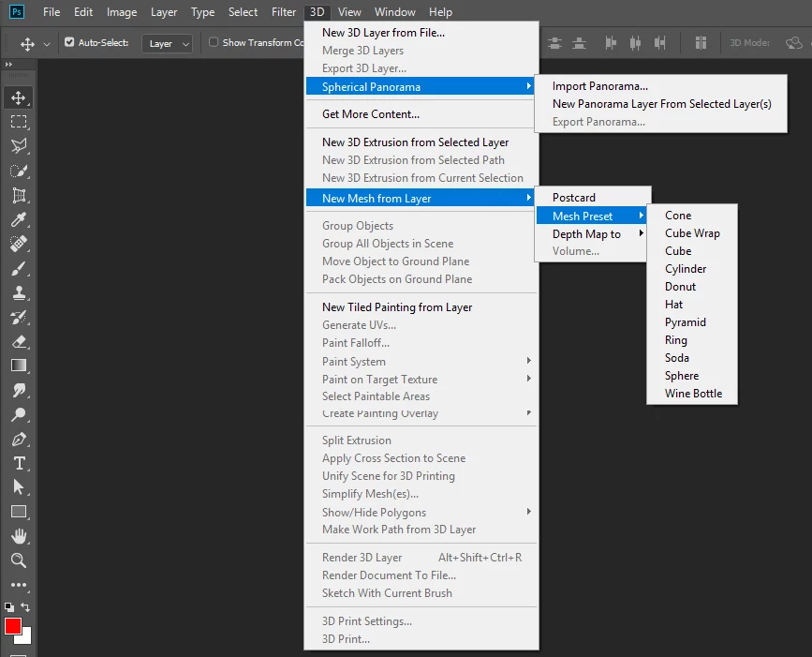This screenshot has width=812, height=657.
Task: Select the Polygonal Lasso tool
Action: point(19,146)
